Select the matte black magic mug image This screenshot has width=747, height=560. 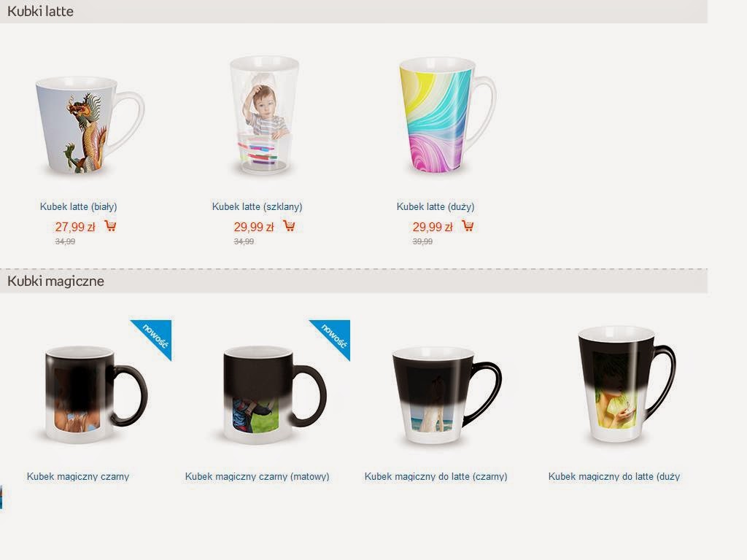click(275, 393)
